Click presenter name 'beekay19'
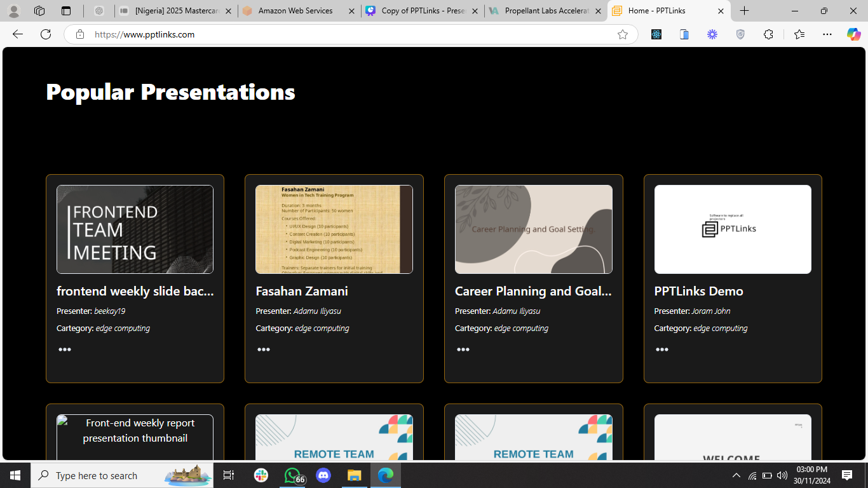This screenshot has height=488, width=868. click(x=109, y=311)
